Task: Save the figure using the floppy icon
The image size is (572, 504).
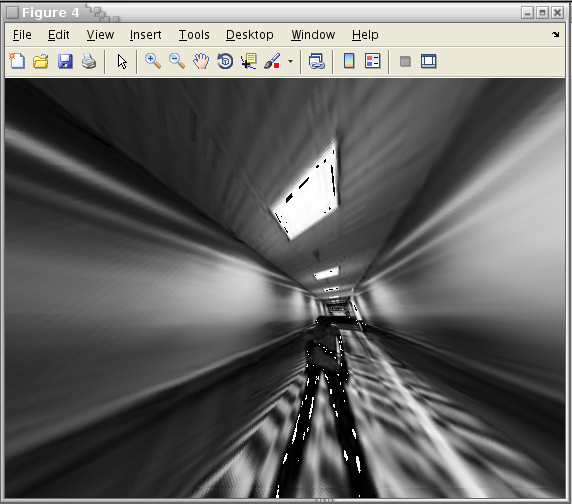Action: (x=65, y=61)
